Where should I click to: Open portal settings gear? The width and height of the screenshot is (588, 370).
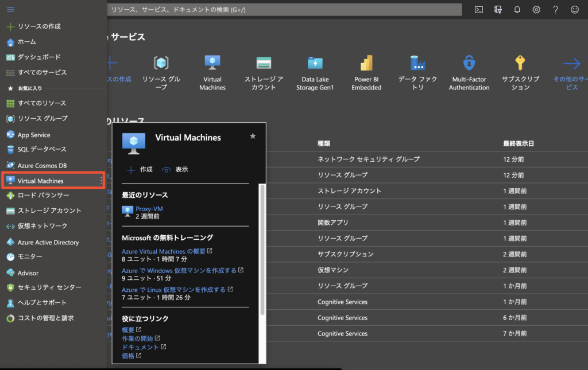[x=536, y=10]
